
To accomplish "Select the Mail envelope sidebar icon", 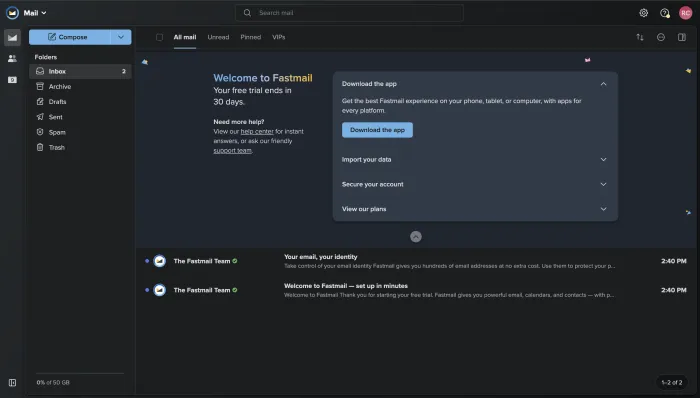I will pyautogui.click(x=12, y=37).
